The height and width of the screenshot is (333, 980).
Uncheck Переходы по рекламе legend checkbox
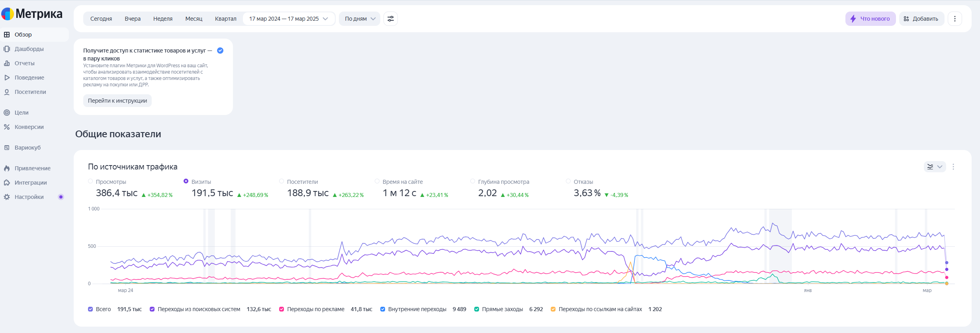pos(282,309)
